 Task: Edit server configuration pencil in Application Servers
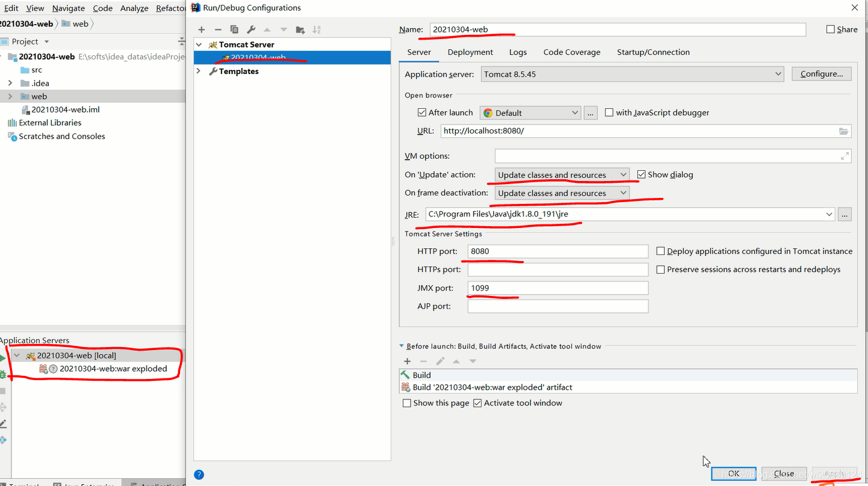click(2, 424)
